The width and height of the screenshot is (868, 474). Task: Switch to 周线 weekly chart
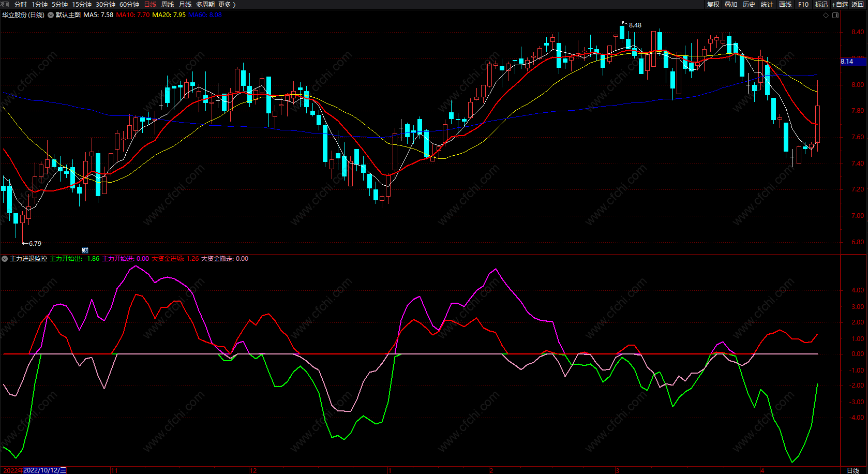tap(168, 5)
